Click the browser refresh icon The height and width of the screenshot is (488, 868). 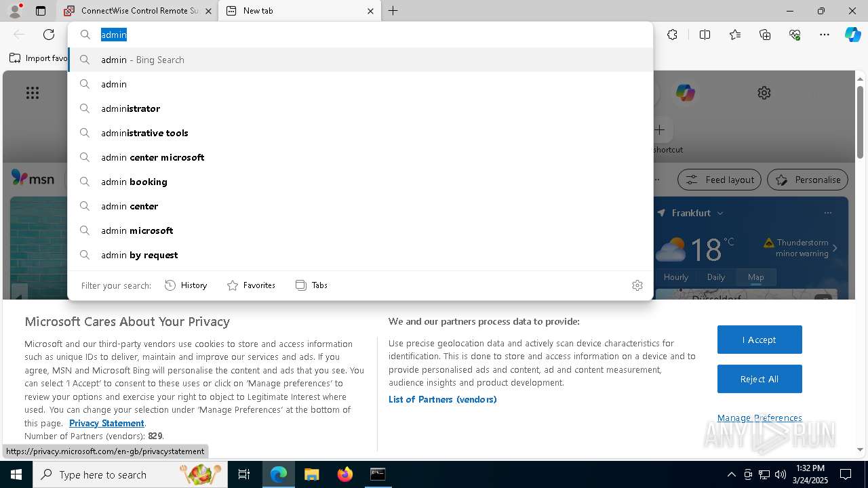(49, 35)
